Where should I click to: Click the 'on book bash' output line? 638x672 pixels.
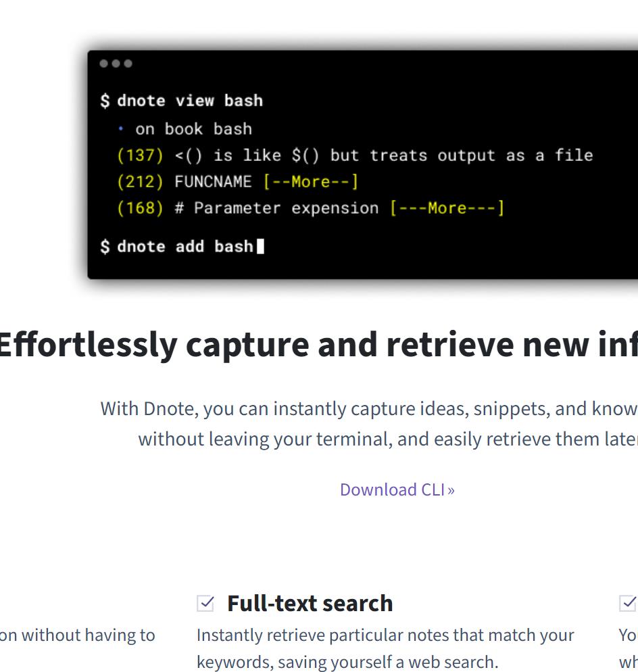tap(193, 128)
